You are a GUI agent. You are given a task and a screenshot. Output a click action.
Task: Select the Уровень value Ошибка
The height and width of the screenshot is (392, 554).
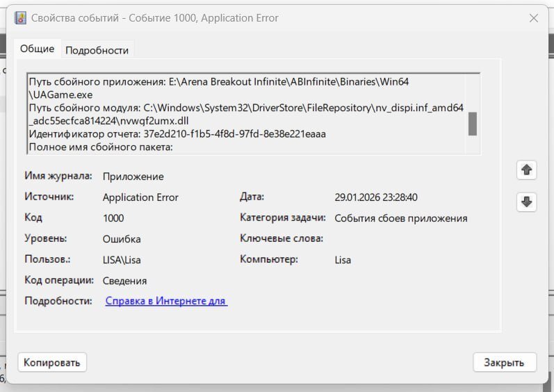[122, 239]
